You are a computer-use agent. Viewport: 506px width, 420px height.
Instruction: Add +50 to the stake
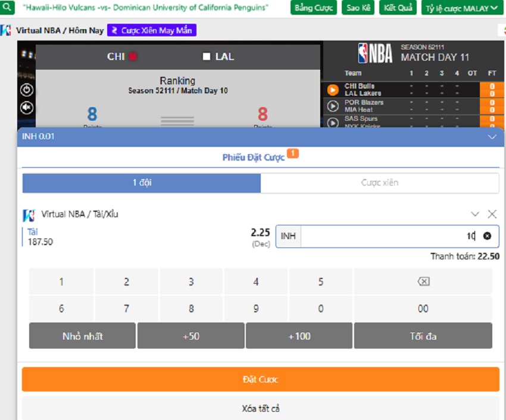click(x=191, y=336)
